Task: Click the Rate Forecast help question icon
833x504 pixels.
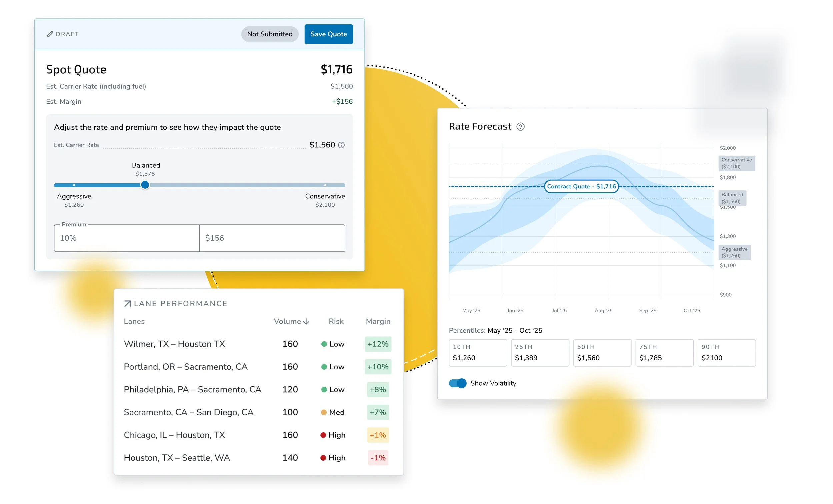Action: click(520, 127)
